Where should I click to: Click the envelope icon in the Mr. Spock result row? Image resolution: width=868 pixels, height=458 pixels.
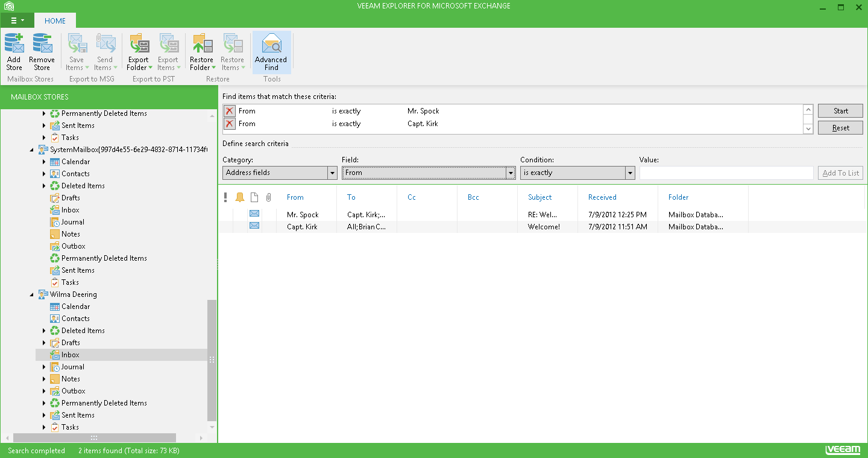coord(254,214)
